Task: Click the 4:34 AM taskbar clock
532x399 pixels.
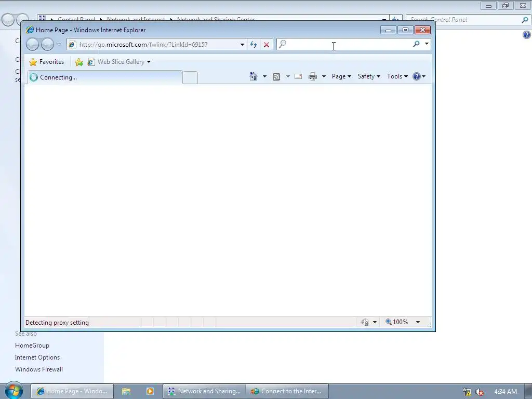Action: [506, 392]
